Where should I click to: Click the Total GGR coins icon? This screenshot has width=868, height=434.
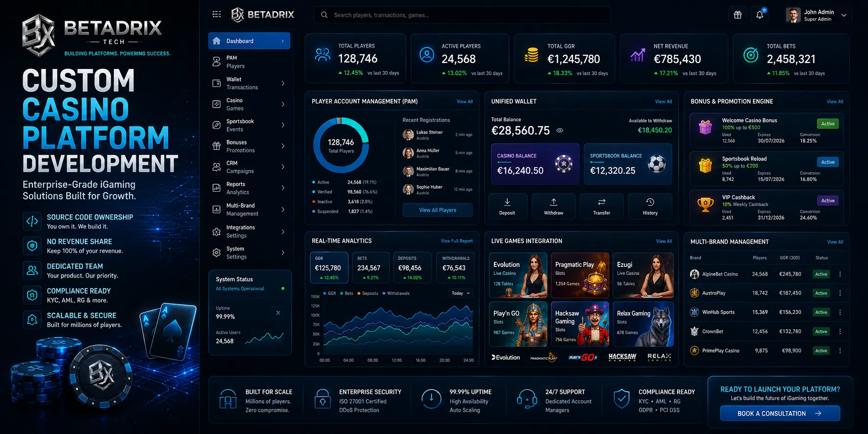tap(531, 55)
